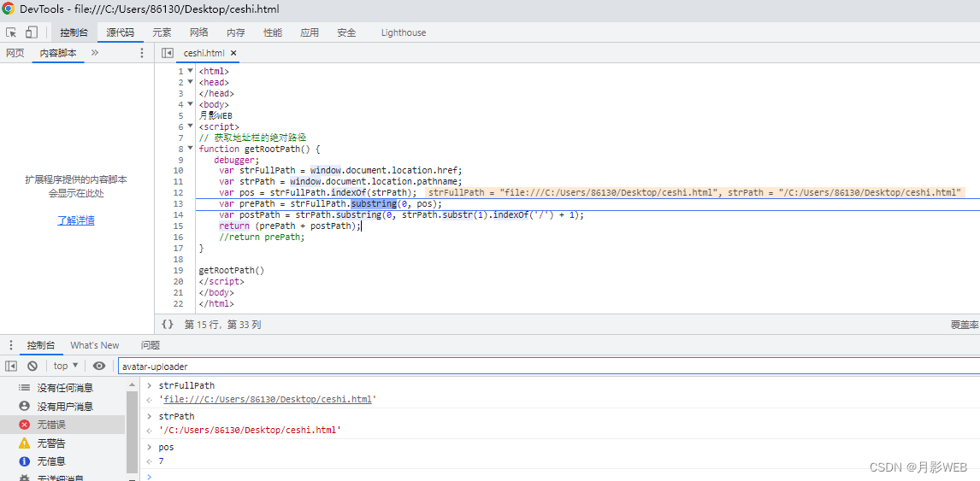The width and height of the screenshot is (980, 481).
Task: Open the Lighthouse panel tab
Action: 404,32
